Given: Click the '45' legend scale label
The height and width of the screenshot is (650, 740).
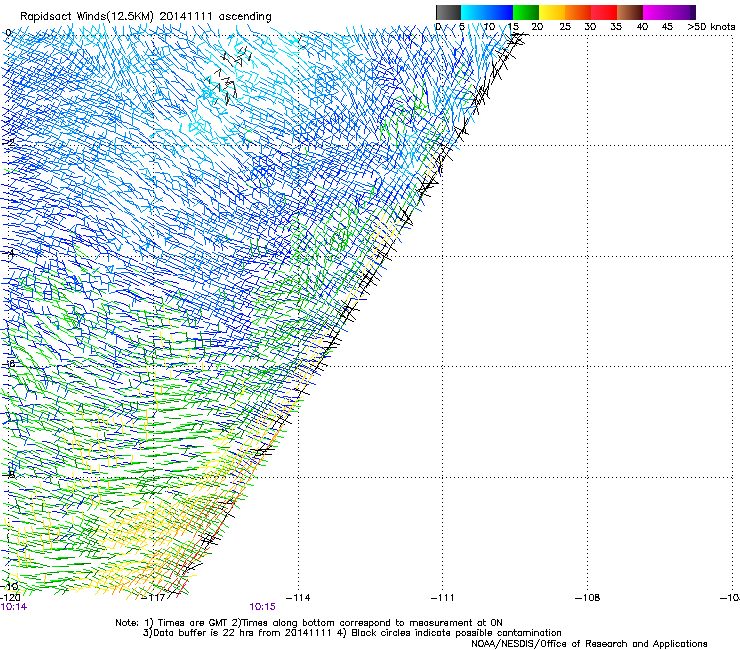Looking at the screenshot, I should (667, 27).
